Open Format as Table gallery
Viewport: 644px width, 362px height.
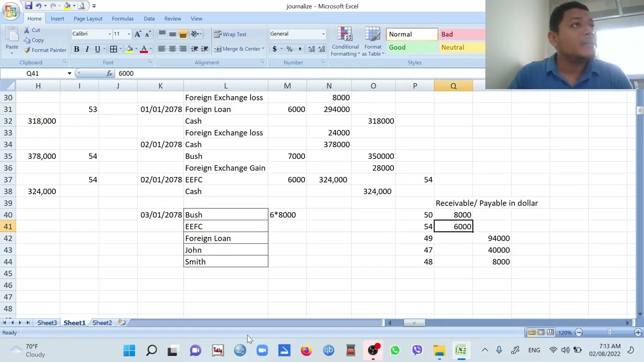pos(373,42)
